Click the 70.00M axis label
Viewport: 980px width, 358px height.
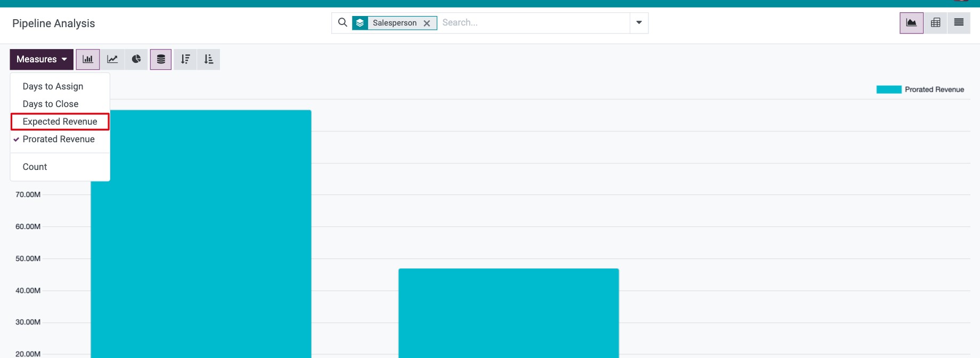[28, 194]
